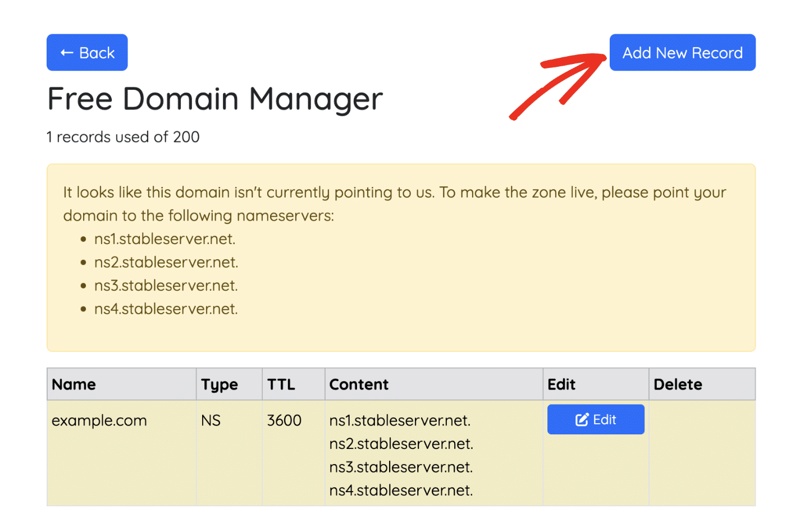Click the '1 records used of 200' text
The image size is (786, 532).
[x=123, y=137]
